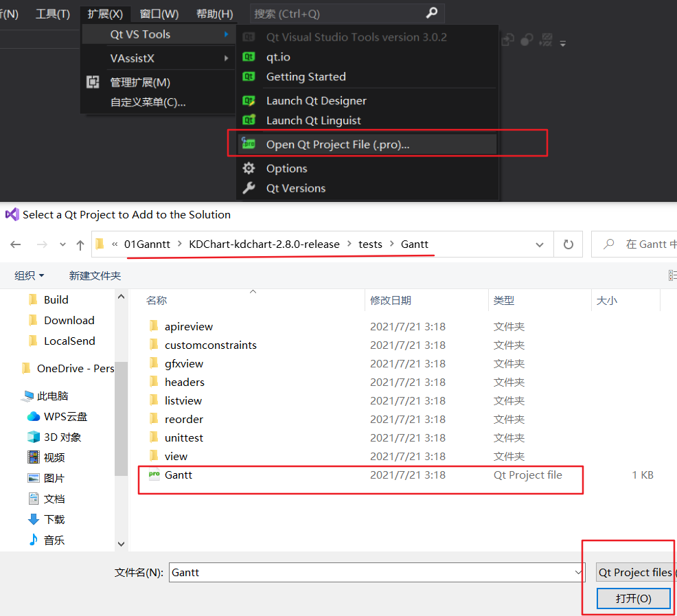Open the filename combo box dropdown arrow

pyautogui.click(x=578, y=572)
